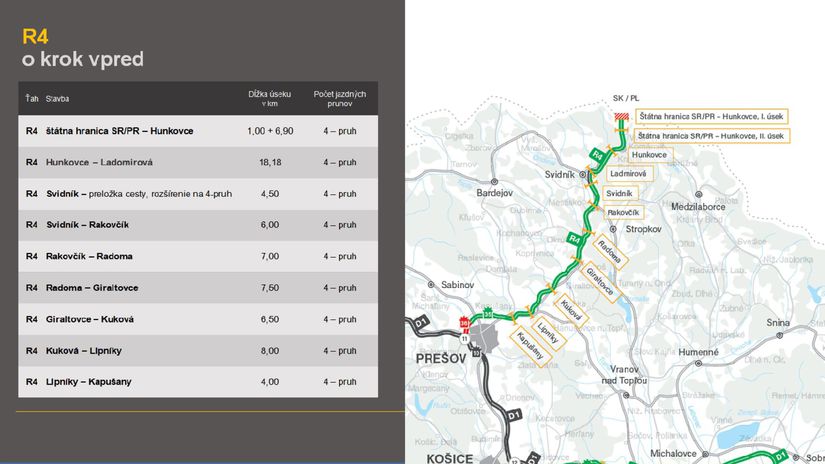Screen dimensions: 825x464
Task: Select the Hunkovce map label box
Action: tap(650, 155)
